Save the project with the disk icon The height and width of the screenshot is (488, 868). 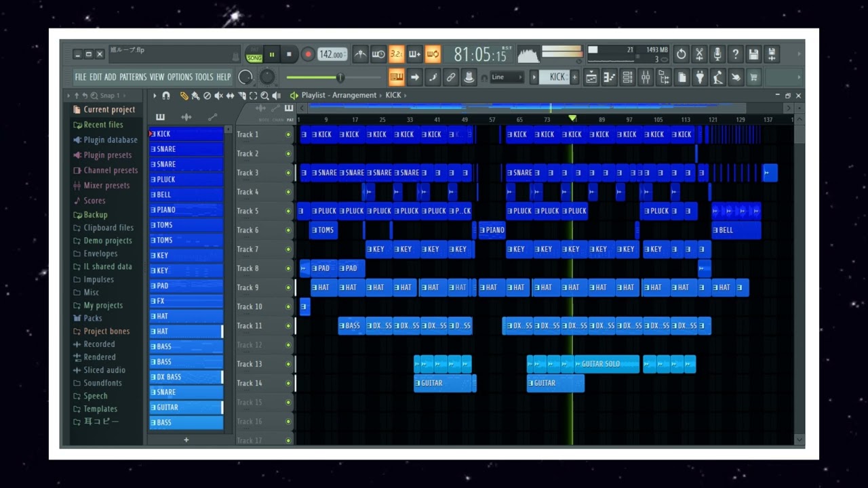(x=753, y=54)
